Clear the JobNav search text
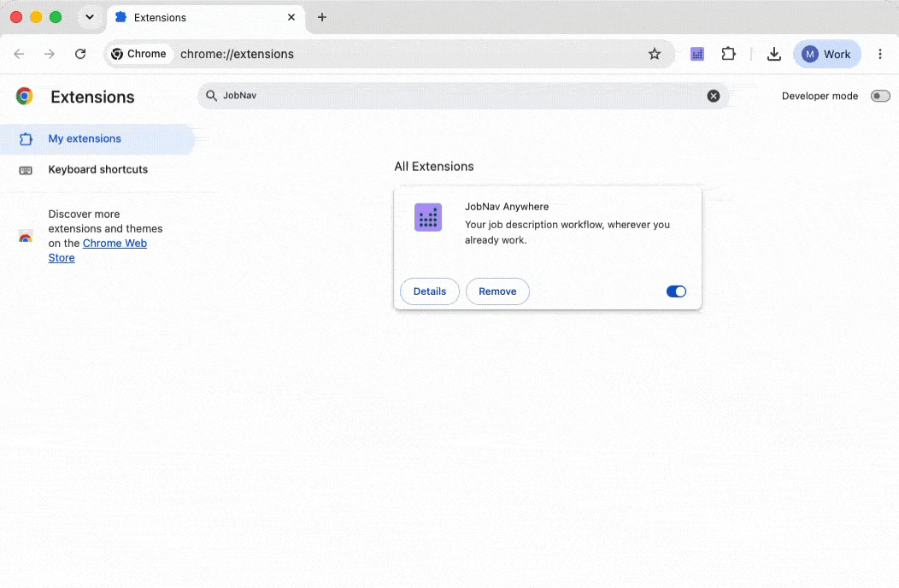The height and width of the screenshot is (588, 899). pyautogui.click(x=714, y=96)
